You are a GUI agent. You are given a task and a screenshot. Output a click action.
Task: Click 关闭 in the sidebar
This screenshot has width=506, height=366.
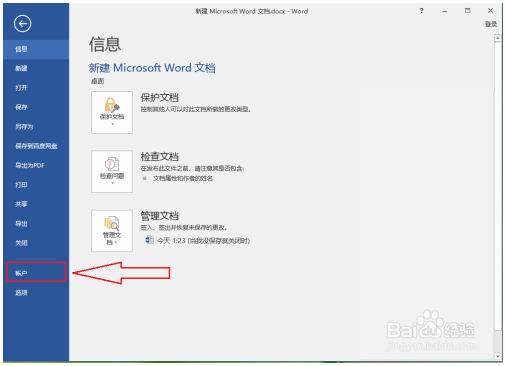coord(36,243)
